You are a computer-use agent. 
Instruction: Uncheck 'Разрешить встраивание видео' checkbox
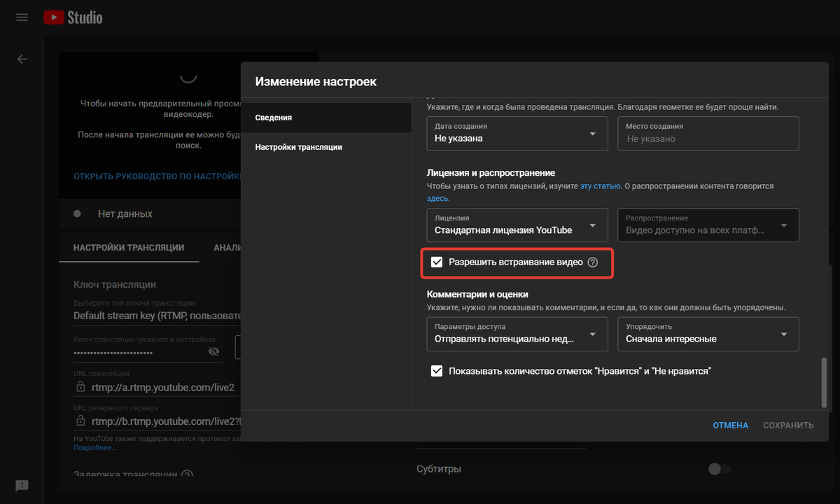click(x=437, y=262)
